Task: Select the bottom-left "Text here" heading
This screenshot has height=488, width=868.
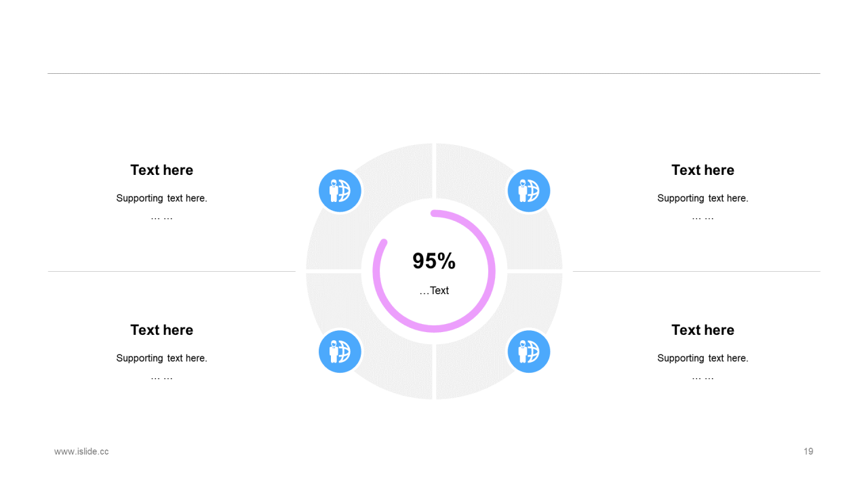Action: pos(161,330)
